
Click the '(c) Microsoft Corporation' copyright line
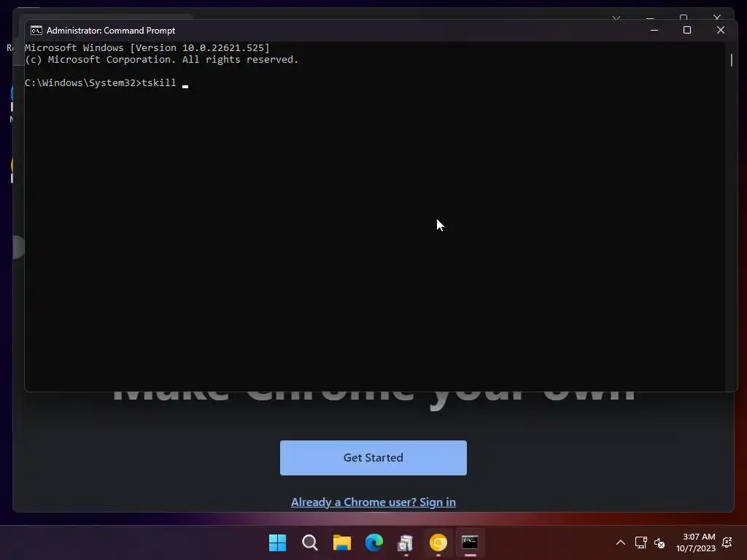(161, 60)
